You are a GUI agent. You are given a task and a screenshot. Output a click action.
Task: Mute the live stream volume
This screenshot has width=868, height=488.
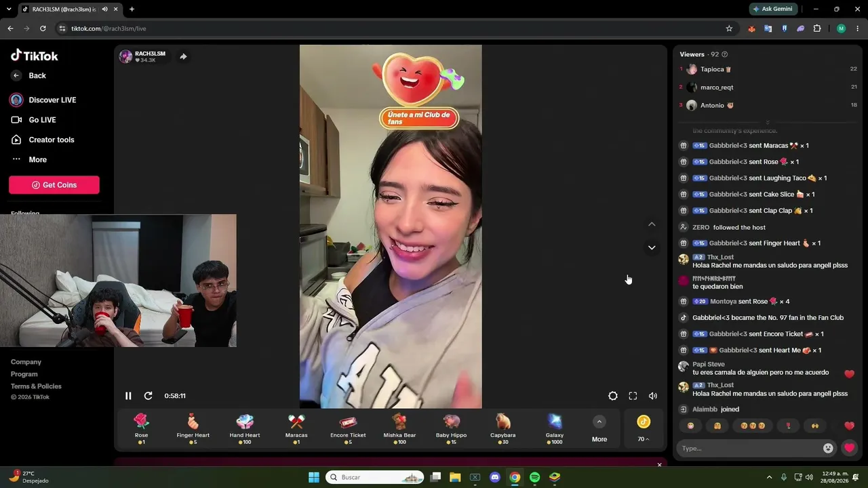point(652,396)
